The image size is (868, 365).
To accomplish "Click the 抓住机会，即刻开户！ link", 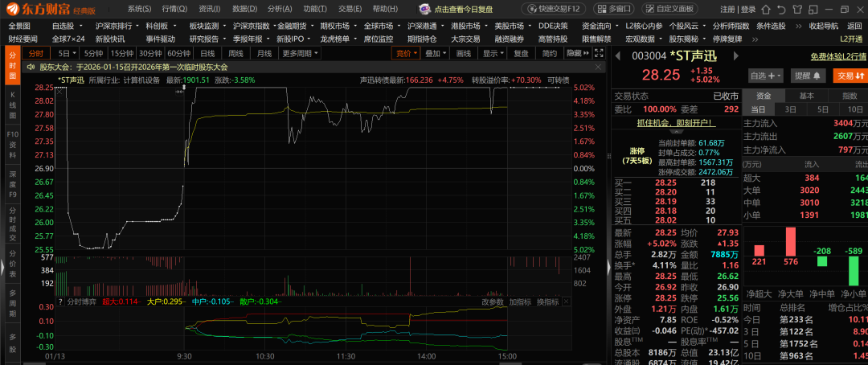I will tap(677, 123).
